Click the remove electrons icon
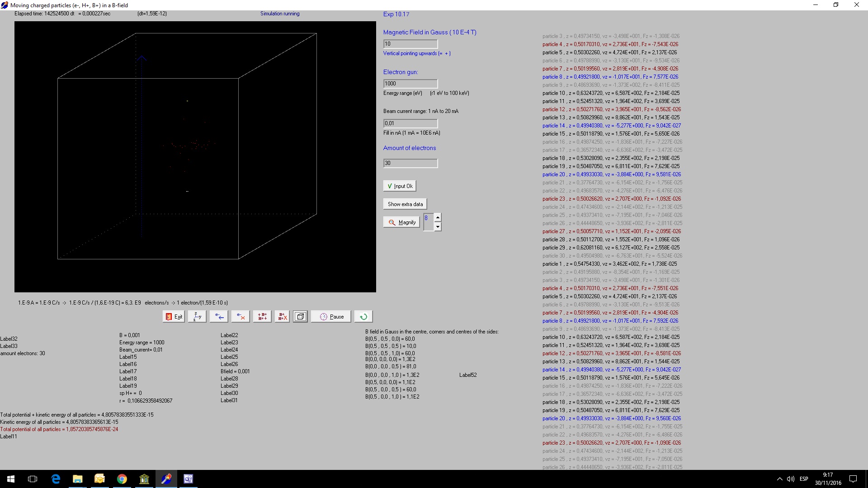Screen dimensions: 868x488 click(x=241, y=317)
